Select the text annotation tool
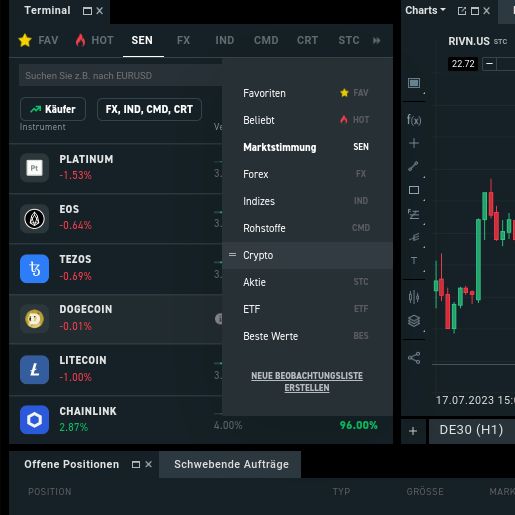Screen dimensions: 515x515 (x=414, y=260)
